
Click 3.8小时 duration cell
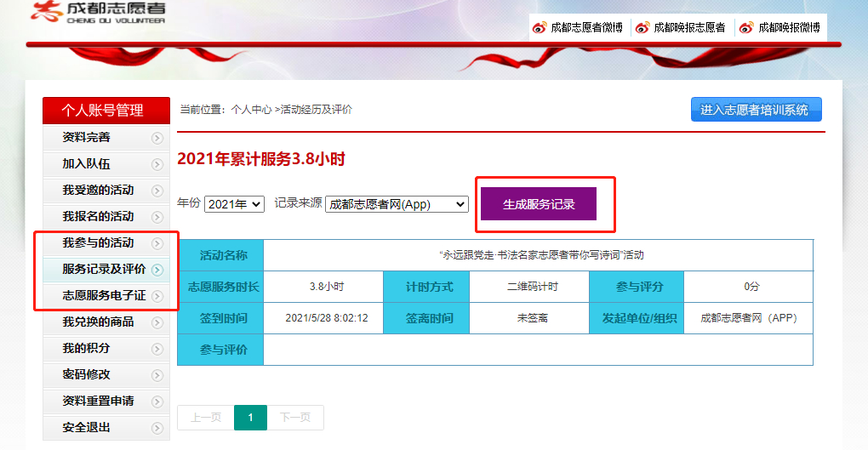[x=323, y=287]
